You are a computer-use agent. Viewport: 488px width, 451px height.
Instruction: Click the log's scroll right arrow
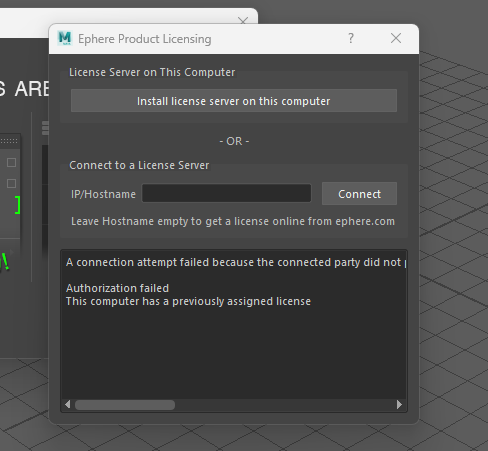click(x=399, y=405)
